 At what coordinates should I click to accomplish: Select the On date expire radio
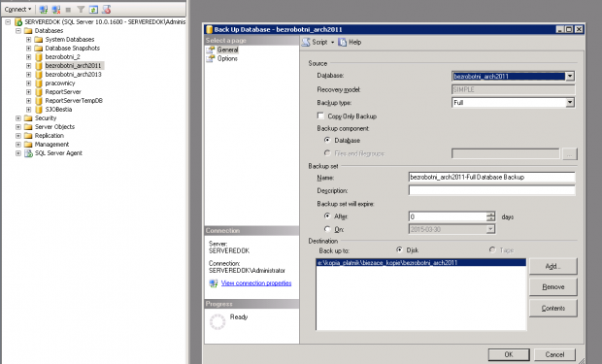tap(327, 229)
